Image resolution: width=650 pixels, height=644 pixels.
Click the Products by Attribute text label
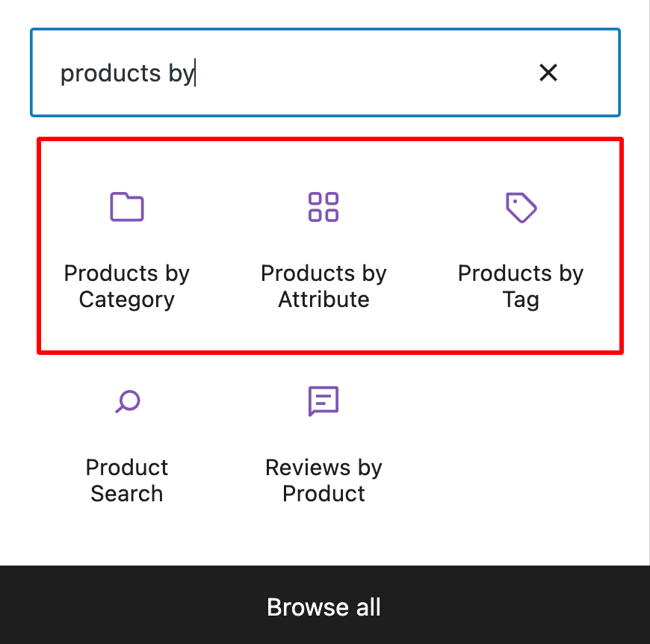tap(324, 286)
